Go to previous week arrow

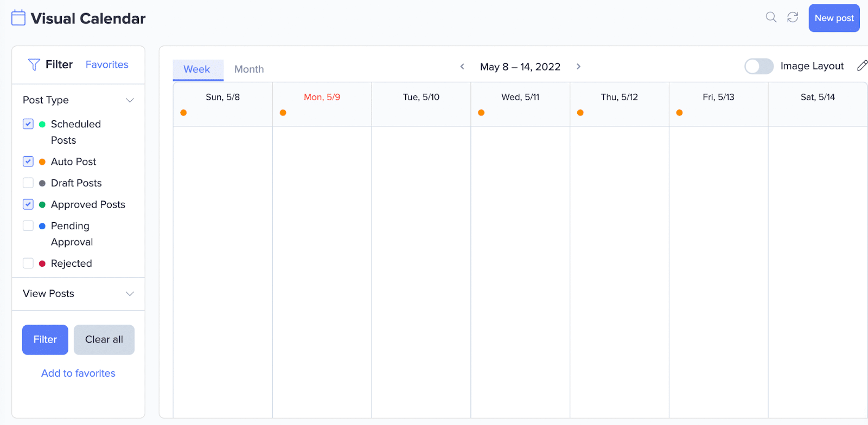[x=462, y=67]
